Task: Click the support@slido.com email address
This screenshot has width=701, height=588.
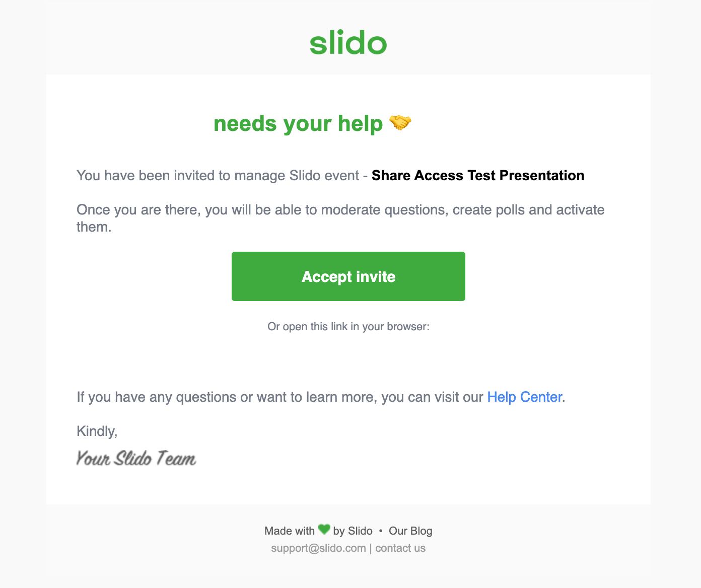Action: pos(318,548)
